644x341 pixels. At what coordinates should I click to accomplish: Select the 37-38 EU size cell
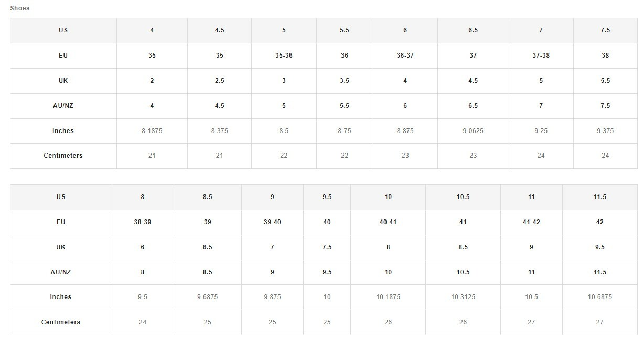coord(541,56)
